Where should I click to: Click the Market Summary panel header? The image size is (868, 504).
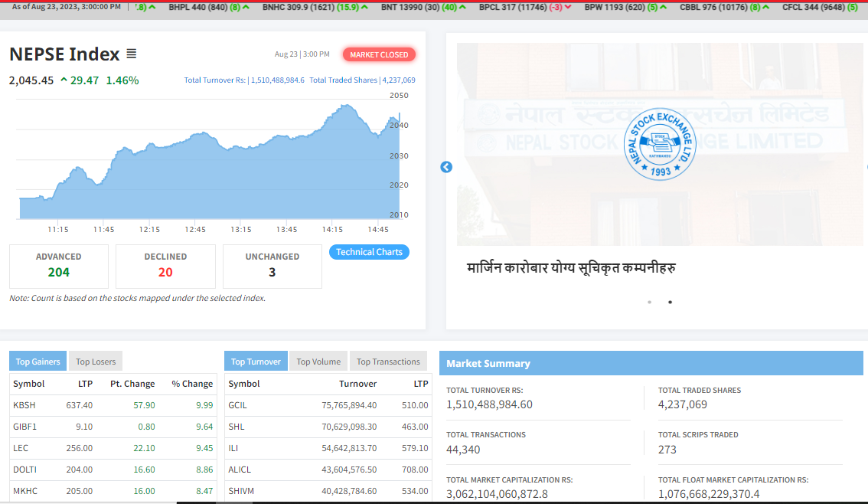point(651,363)
